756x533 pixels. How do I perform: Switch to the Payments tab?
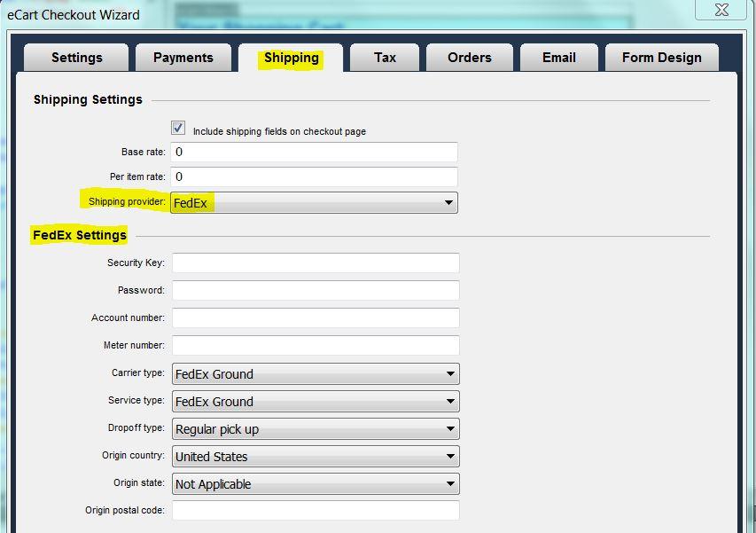[x=183, y=58]
